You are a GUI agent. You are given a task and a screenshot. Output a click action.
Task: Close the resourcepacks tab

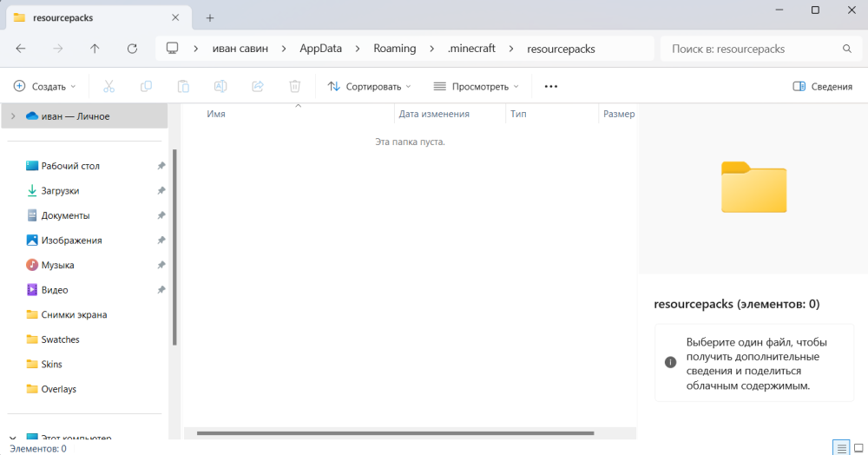pyautogui.click(x=175, y=17)
